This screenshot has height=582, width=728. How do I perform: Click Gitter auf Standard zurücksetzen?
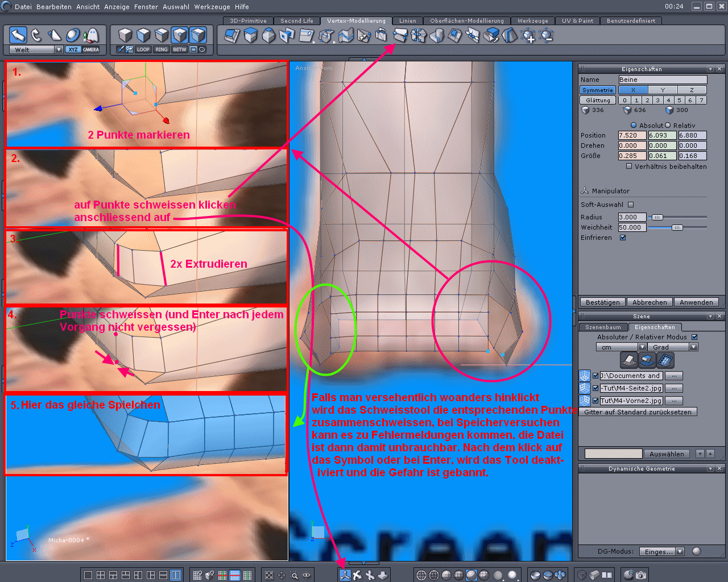point(638,412)
